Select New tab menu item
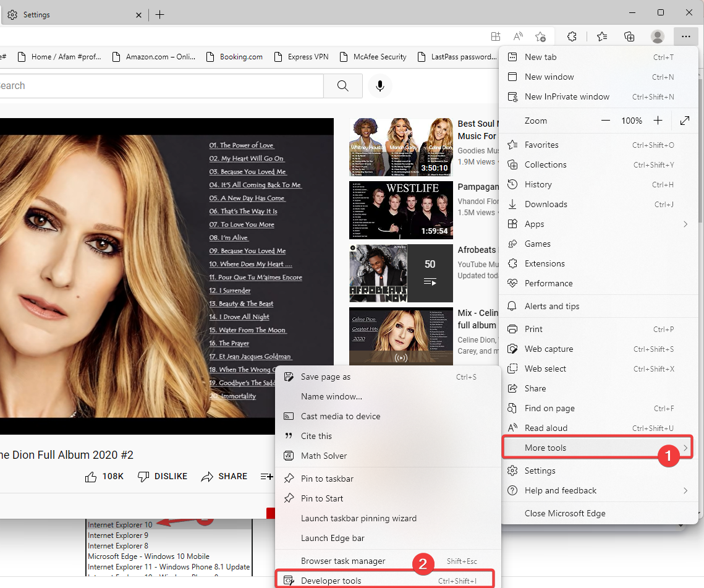The width and height of the screenshot is (704, 588). (x=598, y=57)
